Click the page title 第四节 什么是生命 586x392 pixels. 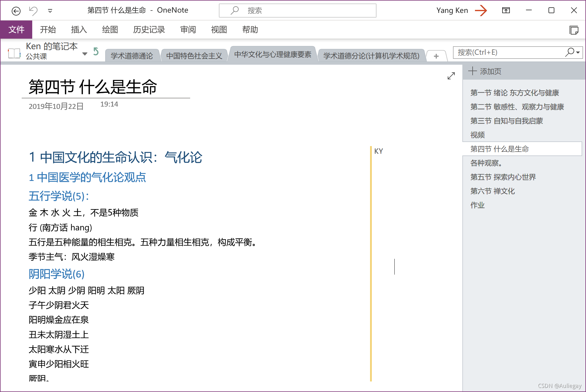pyautogui.click(x=93, y=87)
